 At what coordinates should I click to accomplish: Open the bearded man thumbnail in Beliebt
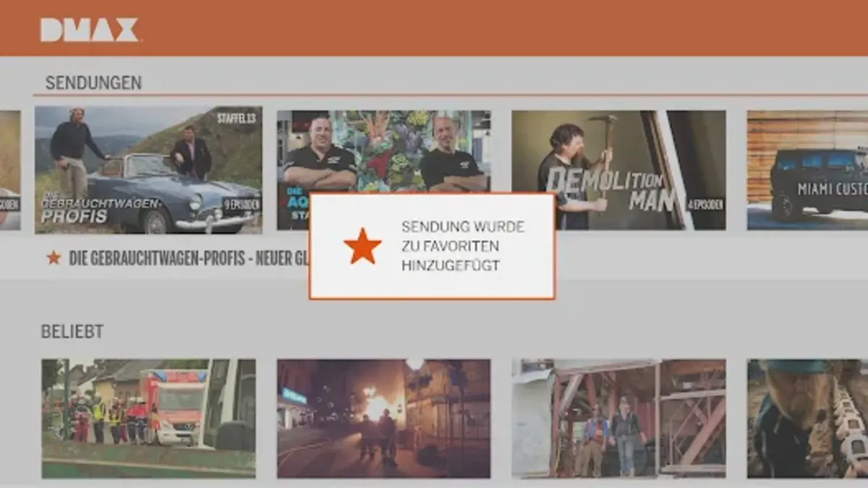click(807, 419)
